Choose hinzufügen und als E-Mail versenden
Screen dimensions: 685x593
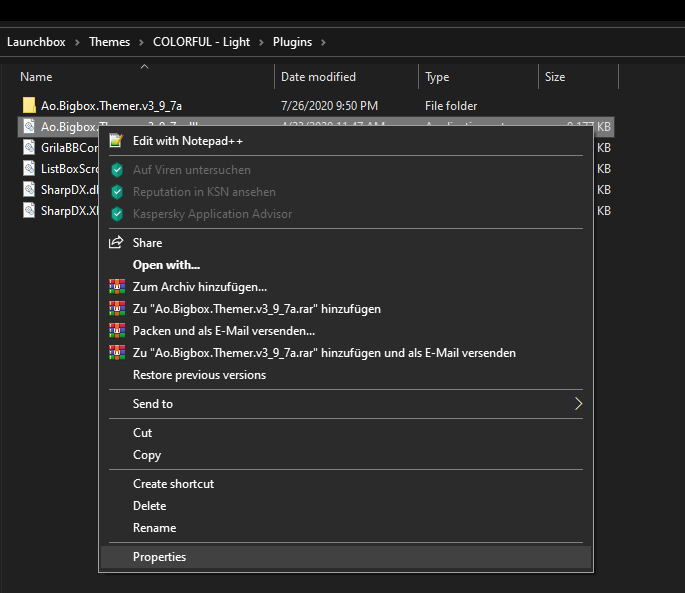click(346, 353)
